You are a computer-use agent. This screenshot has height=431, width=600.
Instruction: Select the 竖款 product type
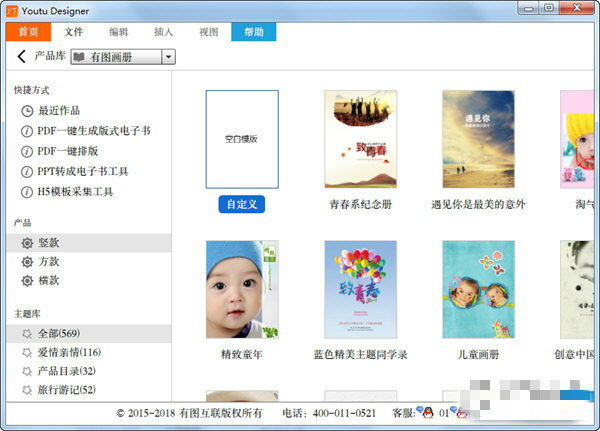pyautogui.click(x=89, y=243)
